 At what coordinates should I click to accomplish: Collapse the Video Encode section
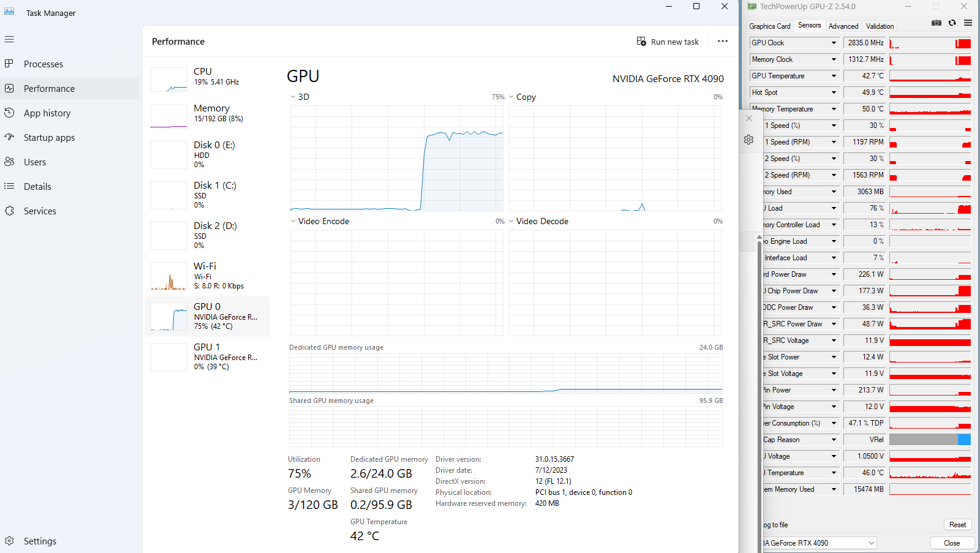coord(293,221)
